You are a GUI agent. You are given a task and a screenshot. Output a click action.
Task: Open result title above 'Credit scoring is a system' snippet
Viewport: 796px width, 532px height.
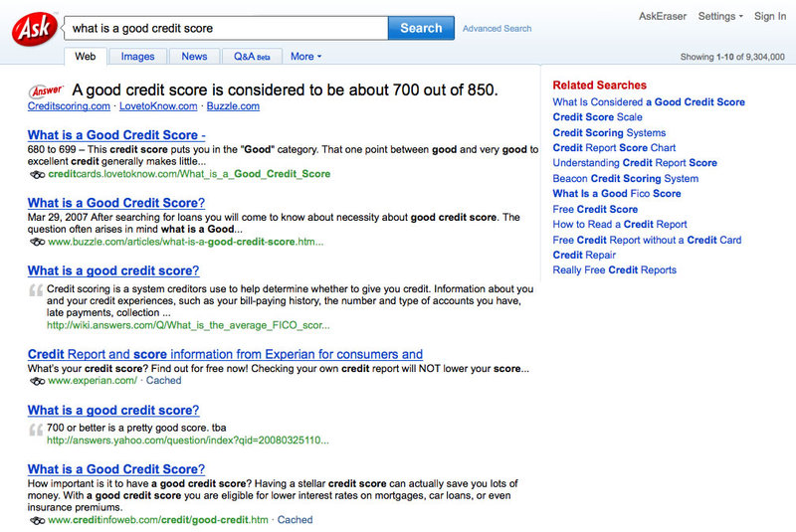tap(113, 270)
